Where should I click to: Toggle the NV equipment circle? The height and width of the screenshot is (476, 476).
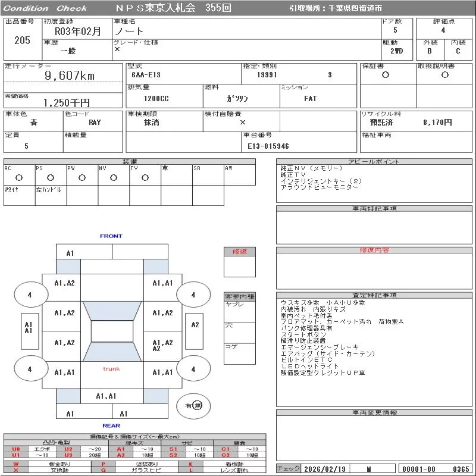[114, 177]
